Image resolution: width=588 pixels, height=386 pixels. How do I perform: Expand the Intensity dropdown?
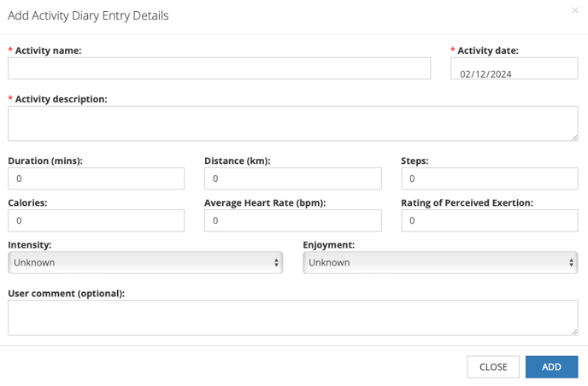(x=145, y=262)
